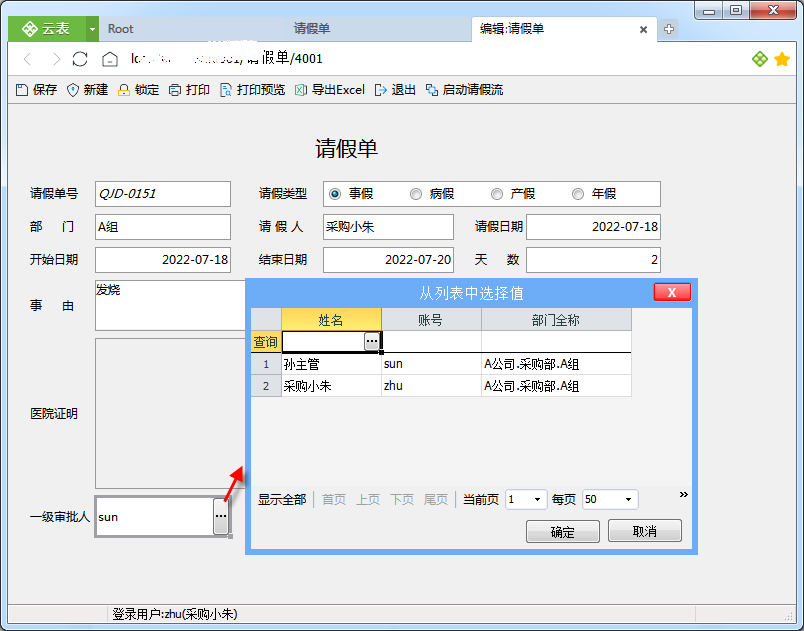Click 确定 to confirm selection
This screenshot has height=631, width=804.
tap(562, 532)
